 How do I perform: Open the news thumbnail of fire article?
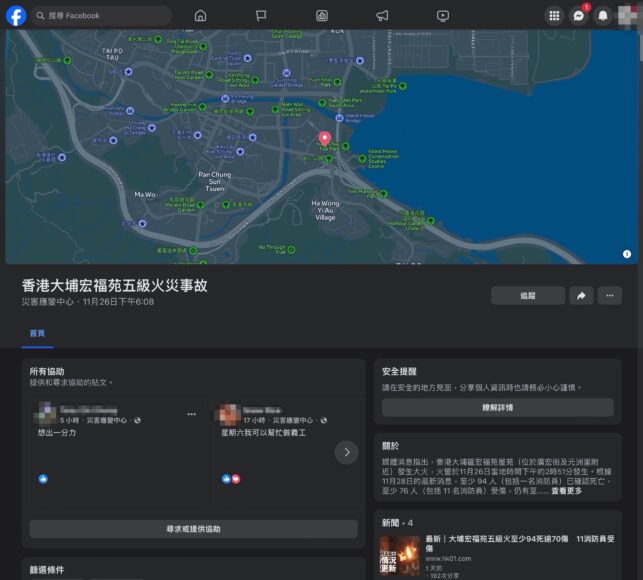point(400,555)
